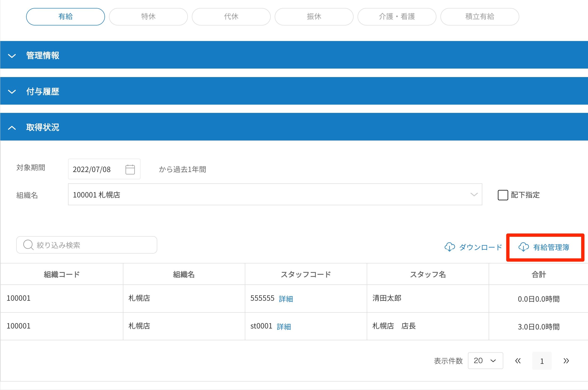Select the 積立有給 tab
This screenshot has width=588, height=390.
pos(479,17)
